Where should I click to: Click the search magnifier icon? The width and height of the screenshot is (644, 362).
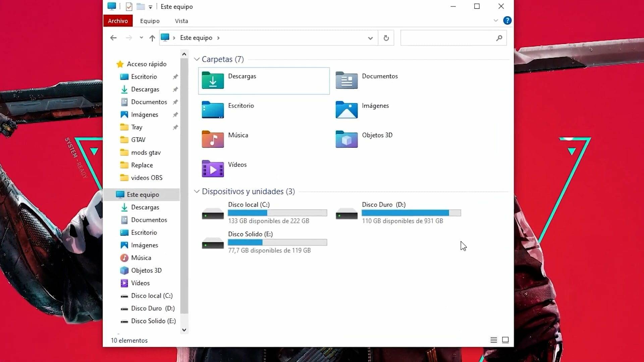click(x=499, y=38)
